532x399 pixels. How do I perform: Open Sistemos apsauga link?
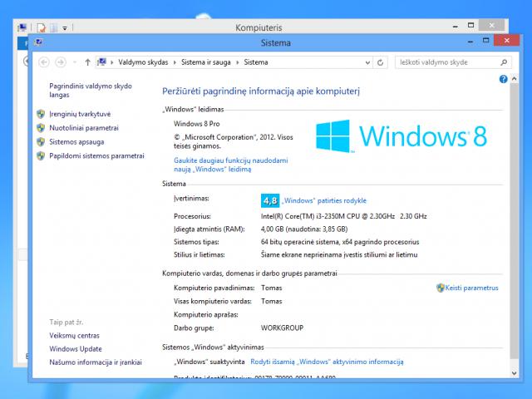click(76, 142)
